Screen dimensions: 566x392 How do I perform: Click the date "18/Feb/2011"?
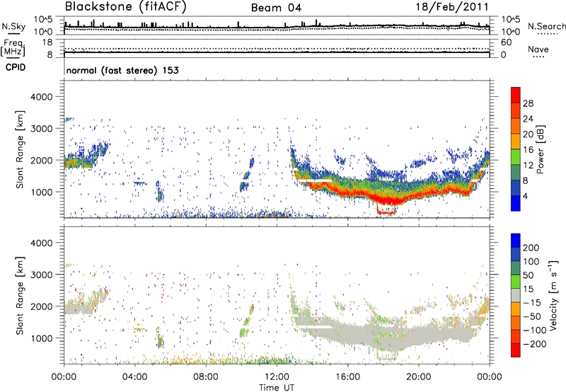click(x=452, y=7)
